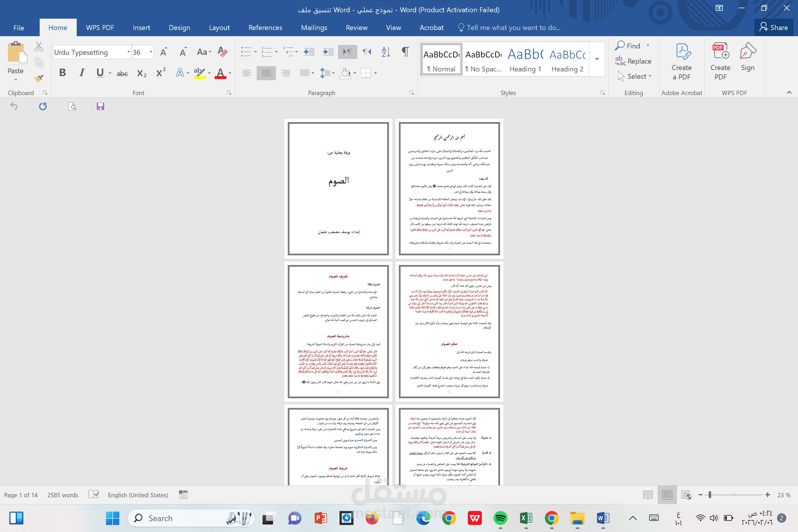Open Spotify from the taskbar
This screenshot has width=798, height=532.
click(500, 518)
